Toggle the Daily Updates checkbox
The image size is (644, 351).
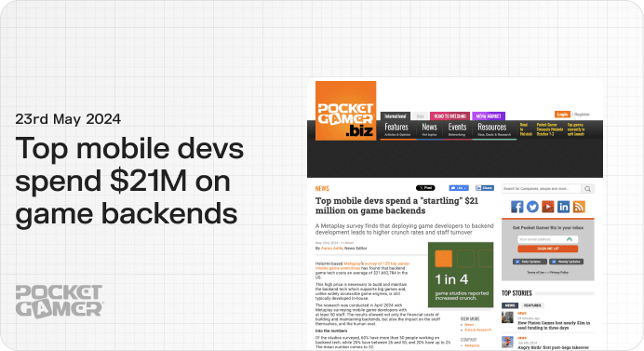pyautogui.click(x=517, y=262)
